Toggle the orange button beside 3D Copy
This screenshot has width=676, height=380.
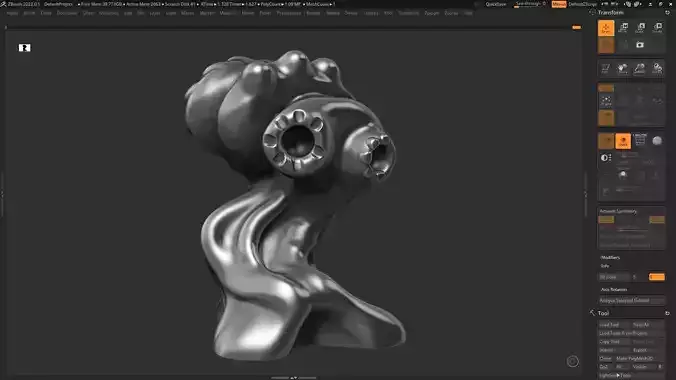(x=657, y=277)
